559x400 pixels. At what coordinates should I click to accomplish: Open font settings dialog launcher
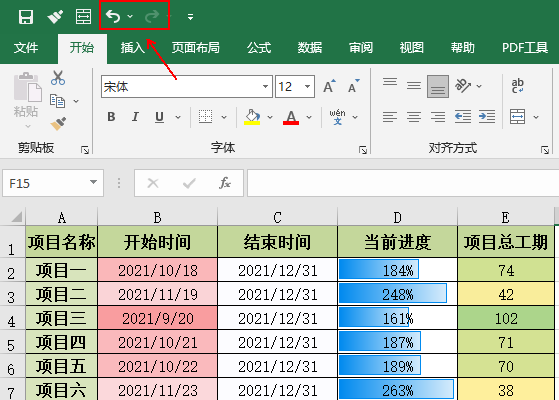pyautogui.click(x=363, y=150)
